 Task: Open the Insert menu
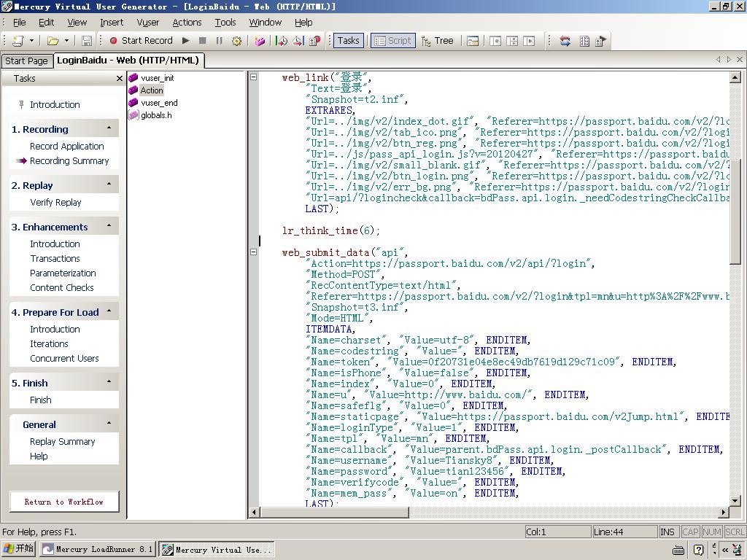112,23
